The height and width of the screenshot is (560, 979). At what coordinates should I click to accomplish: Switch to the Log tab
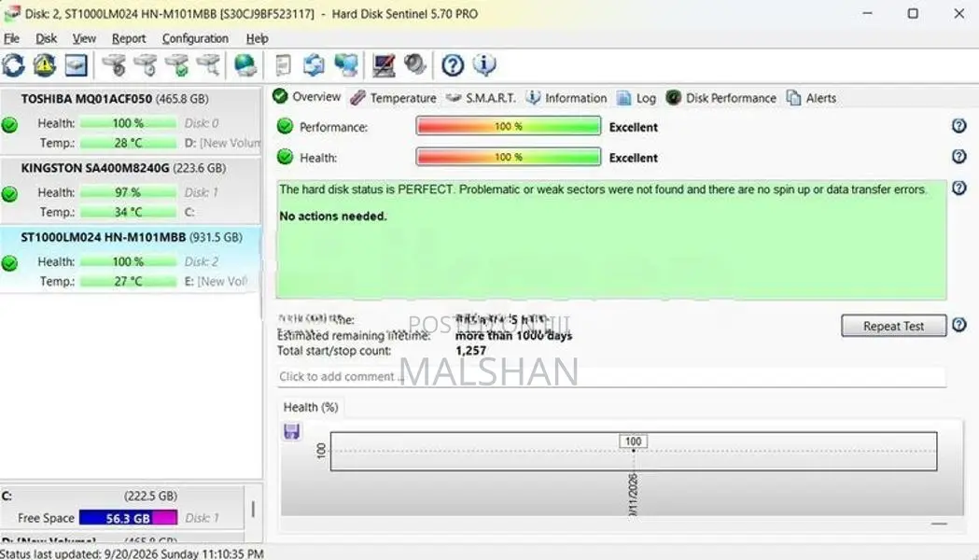point(636,98)
